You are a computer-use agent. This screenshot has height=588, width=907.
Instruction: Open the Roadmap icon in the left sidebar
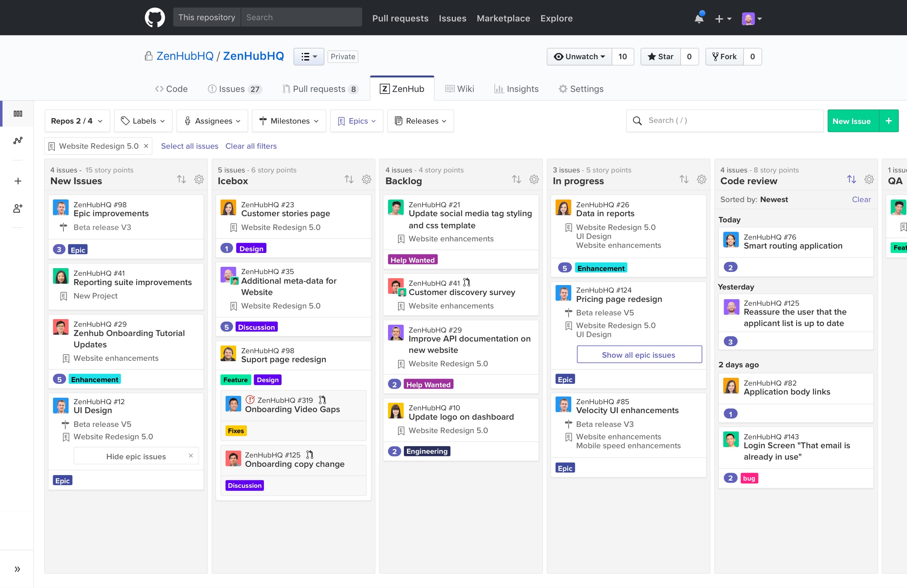pos(18,140)
